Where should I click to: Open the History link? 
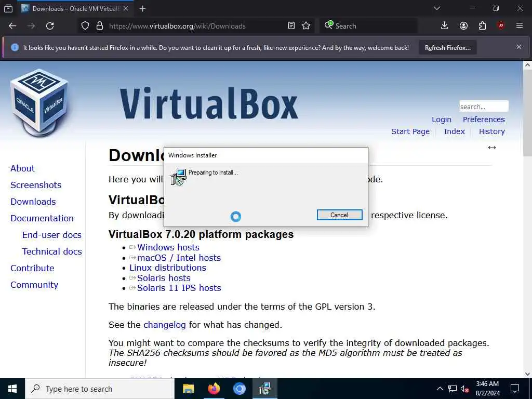(492, 131)
